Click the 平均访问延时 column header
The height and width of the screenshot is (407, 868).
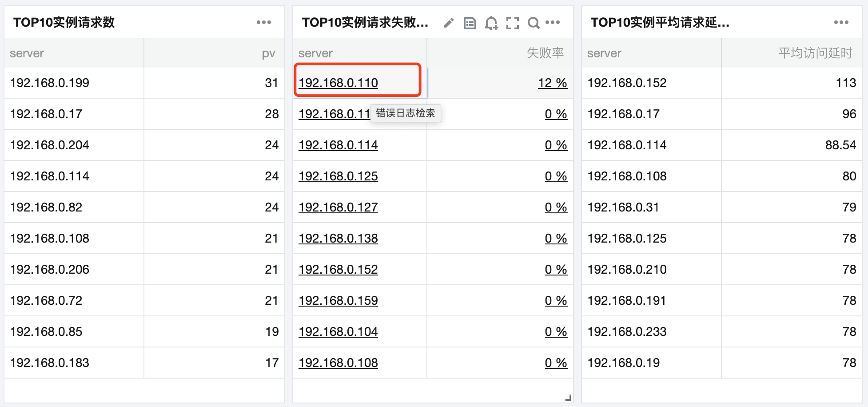(x=815, y=53)
